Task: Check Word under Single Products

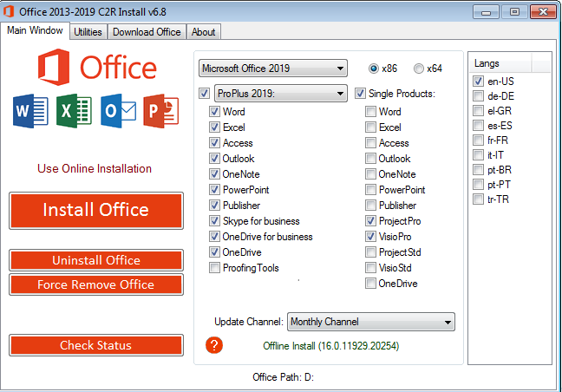Action: click(x=370, y=111)
